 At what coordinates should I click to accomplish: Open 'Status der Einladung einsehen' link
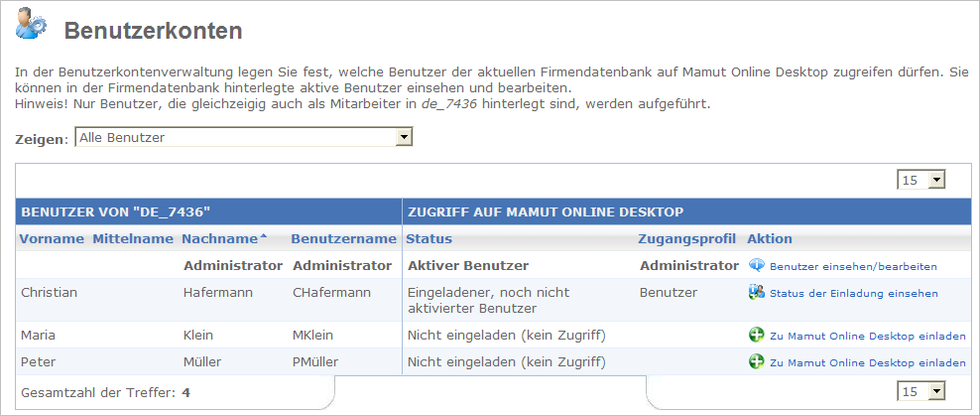854,293
